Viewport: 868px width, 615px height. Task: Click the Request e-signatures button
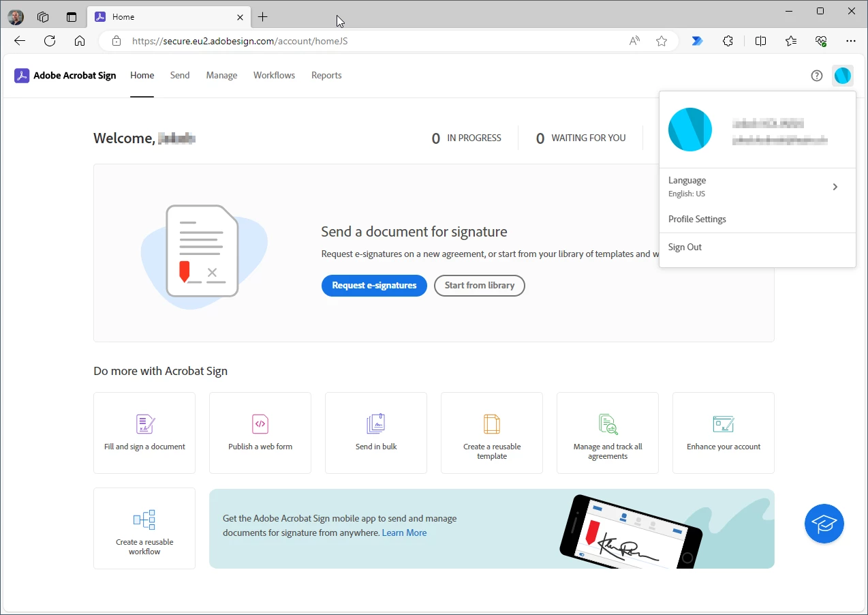pyautogui.click(x=374, y=286)
